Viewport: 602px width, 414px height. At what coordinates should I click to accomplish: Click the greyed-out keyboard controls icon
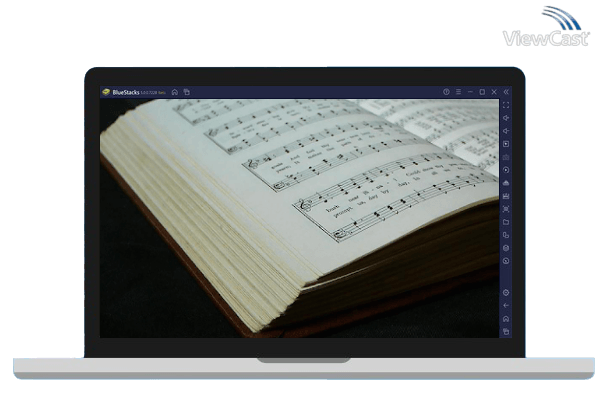(x=506, y=157)
